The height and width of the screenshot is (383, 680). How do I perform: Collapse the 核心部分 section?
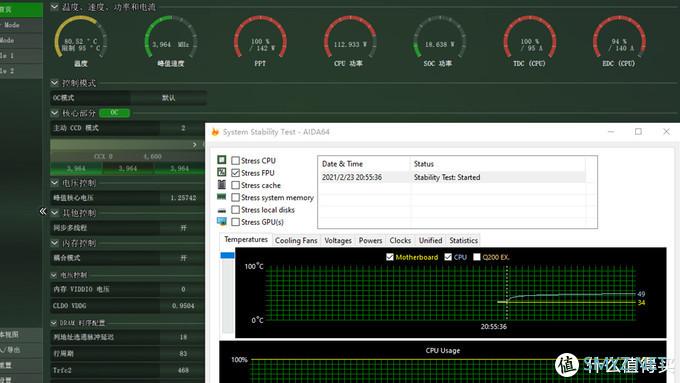click(54, 113)
